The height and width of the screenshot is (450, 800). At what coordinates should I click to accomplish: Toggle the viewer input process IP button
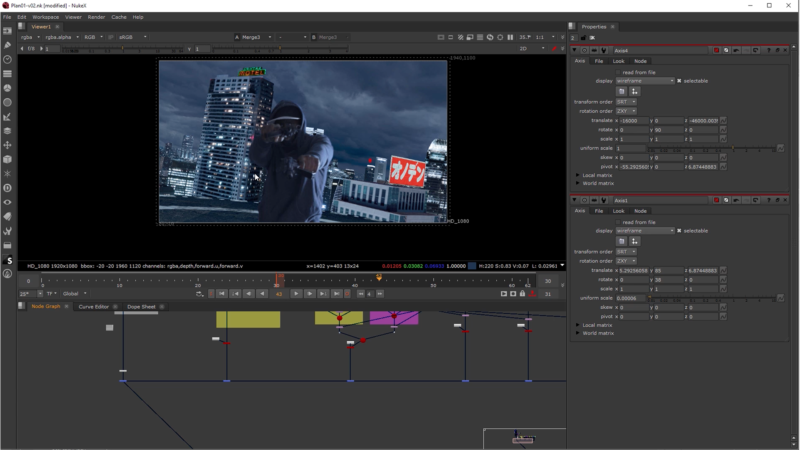point(111,37)
